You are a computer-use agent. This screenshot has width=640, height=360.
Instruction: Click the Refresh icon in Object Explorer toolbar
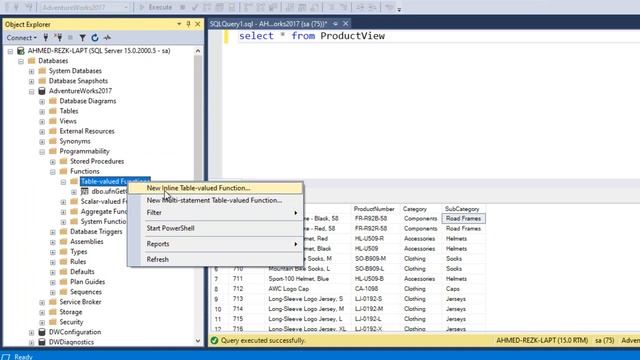[95, 38]
